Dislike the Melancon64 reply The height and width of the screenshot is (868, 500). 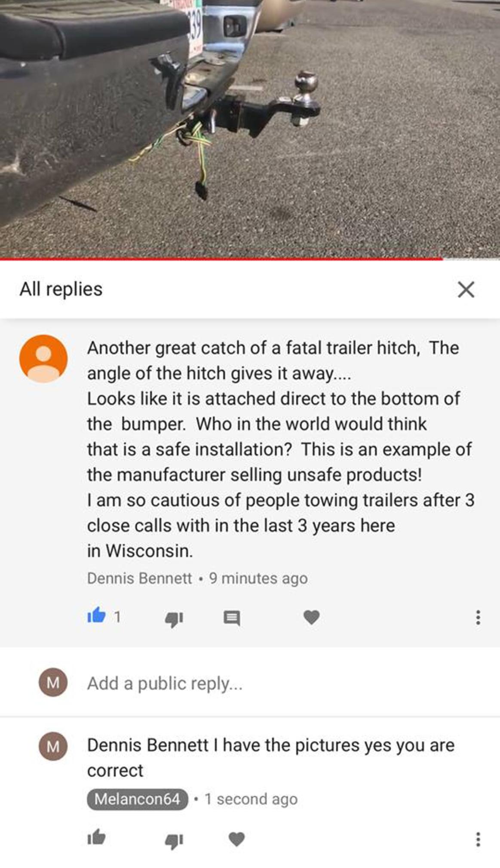pyautogui.click(x=174, y=840)
